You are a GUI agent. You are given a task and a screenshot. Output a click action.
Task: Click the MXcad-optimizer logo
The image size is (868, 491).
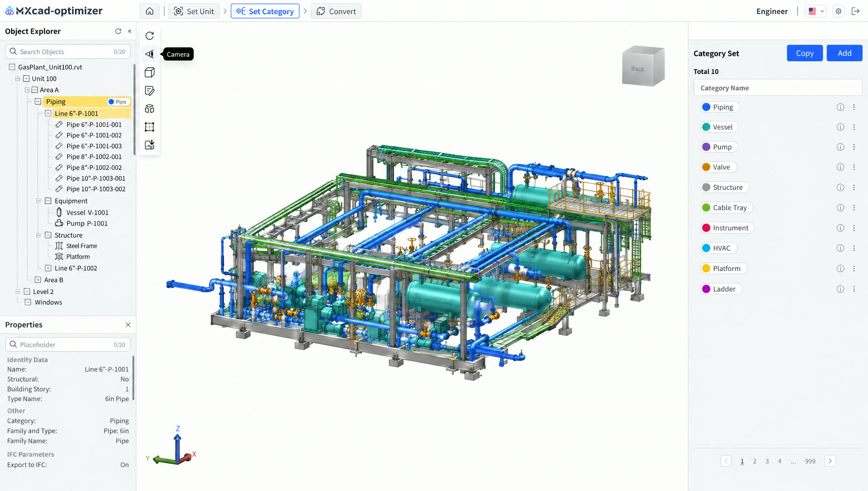pos(54,11)
